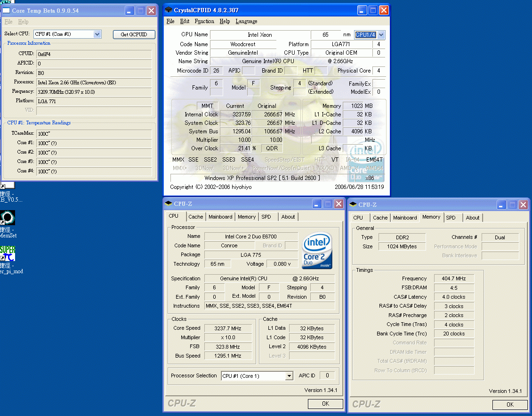The width and height of the screenshot is (532, 416).
Task: Click the Intel Core 2 Duo logo in CPU-Z
Action: click(x=317, y=250)
